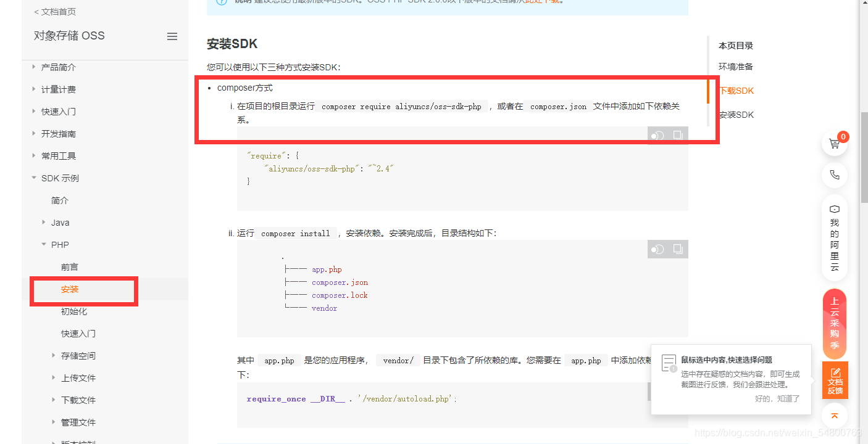Open the hamburger menu beside 对象存储 OSS
This screenshot has width=868, height=444.
[x=172, y=36]
